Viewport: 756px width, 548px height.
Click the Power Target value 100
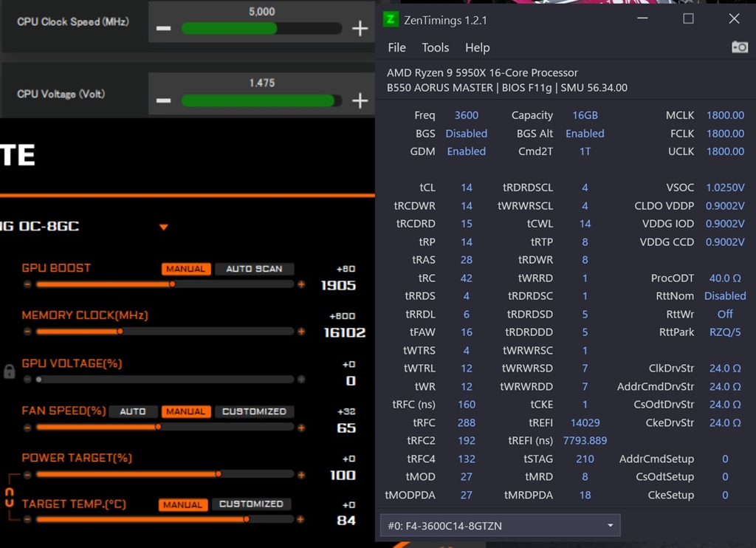pos(343,476)
